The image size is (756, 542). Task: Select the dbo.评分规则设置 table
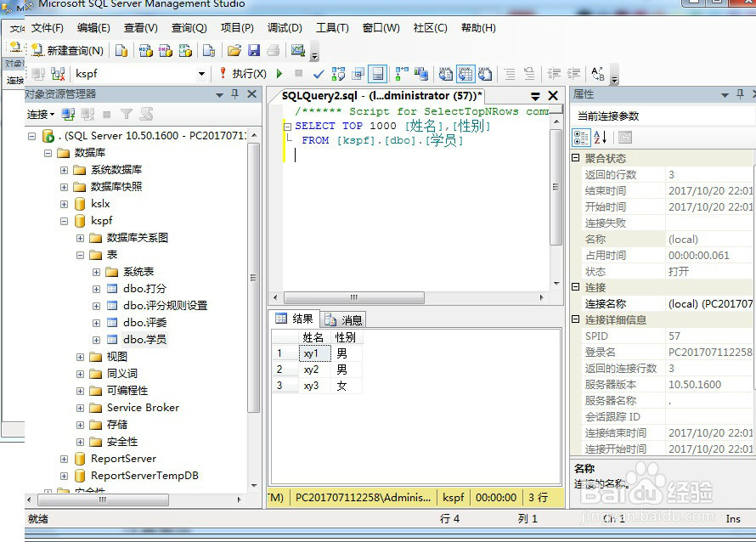point(165,305)
